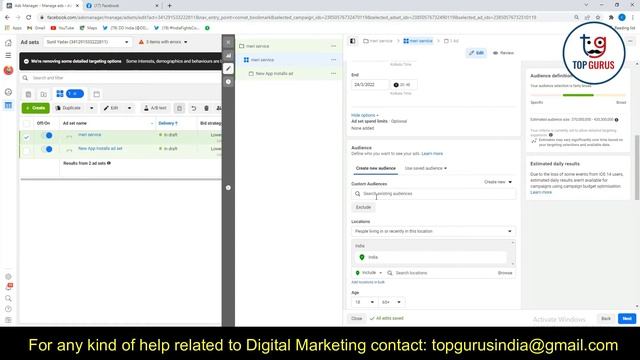The height and width of the screenshot is (360, 640).
Task: Click the undo arrow toolbar icon
Action: point(193,108)
